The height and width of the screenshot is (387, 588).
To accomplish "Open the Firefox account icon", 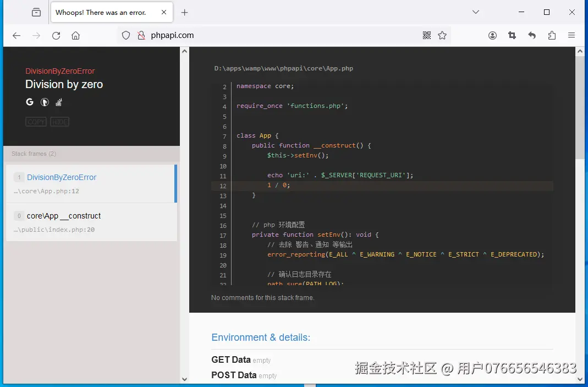I will 492,35.
